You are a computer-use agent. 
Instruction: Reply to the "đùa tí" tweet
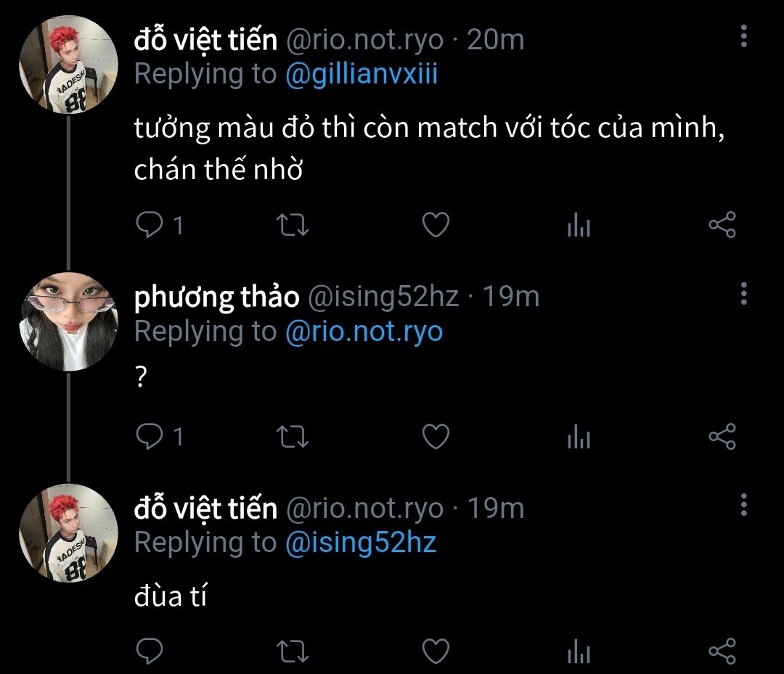coord(150,651)
